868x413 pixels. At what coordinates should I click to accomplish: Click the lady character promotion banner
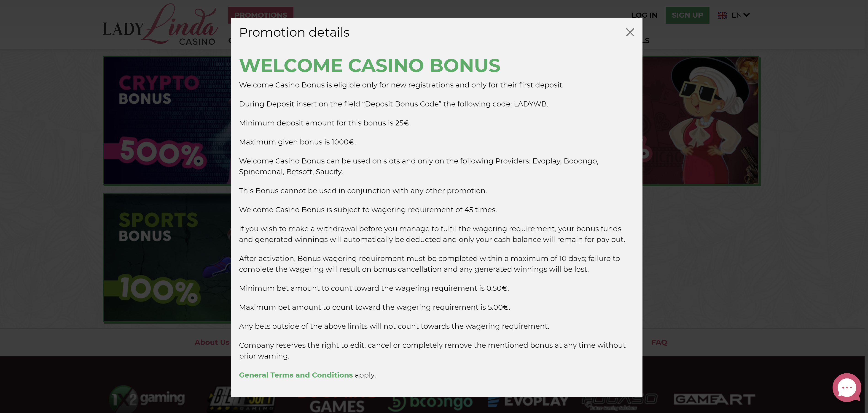click(701, 120)
